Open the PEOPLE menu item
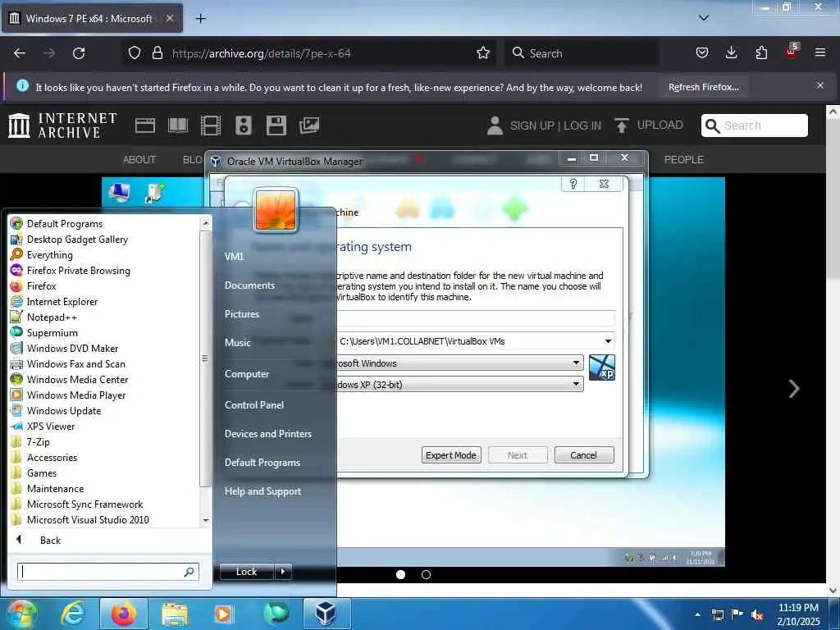Screen dimensions: 840x630 coord(683,160)
